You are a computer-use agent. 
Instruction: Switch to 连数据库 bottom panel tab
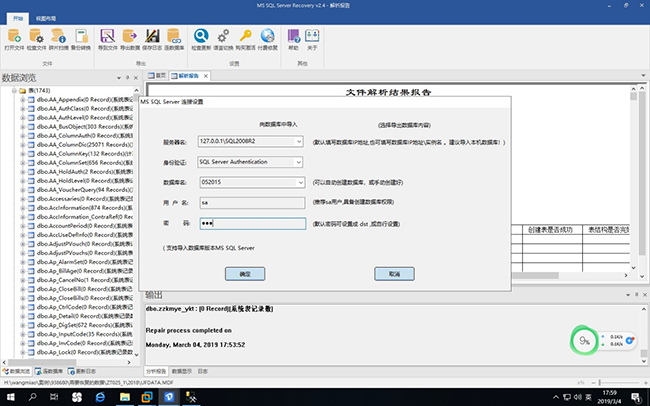[49, 371]
